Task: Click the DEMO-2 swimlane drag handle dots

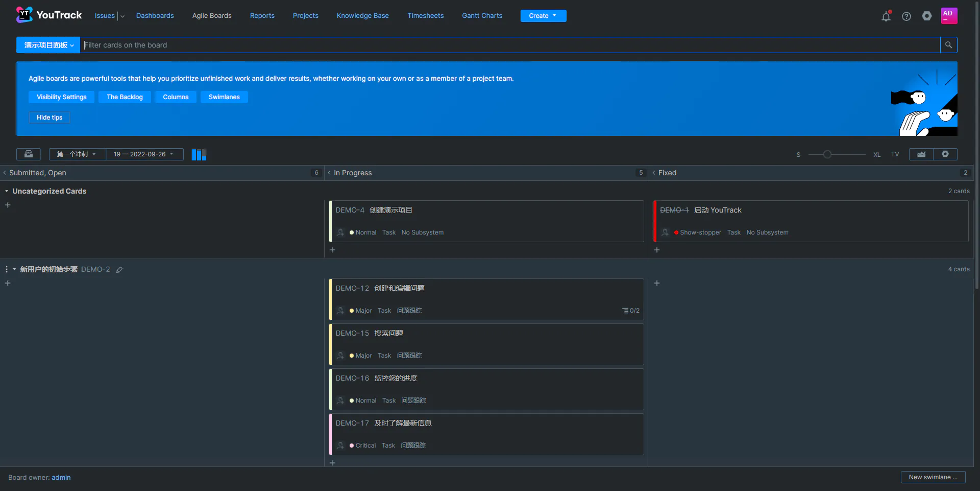Action: (x=6, y=269)
